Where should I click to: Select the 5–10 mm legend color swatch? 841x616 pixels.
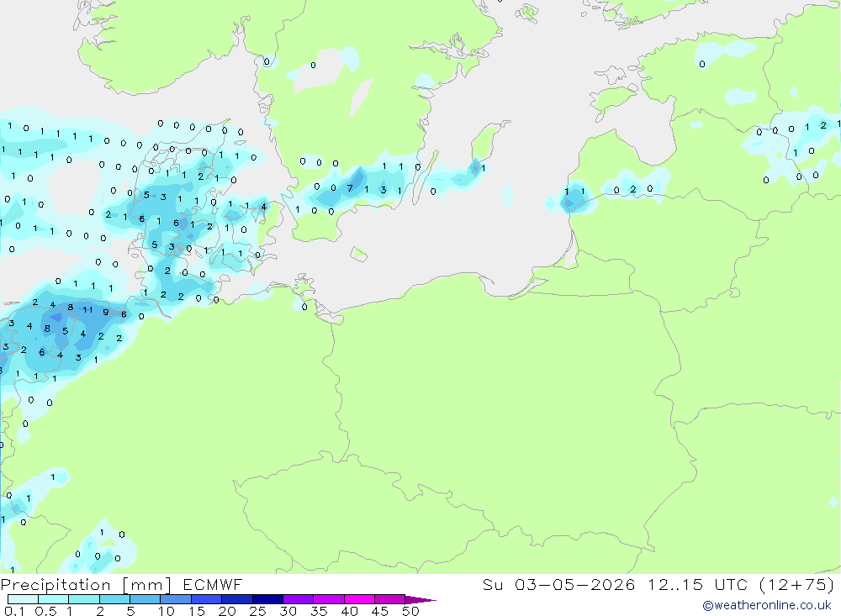(x=145, y=599)
